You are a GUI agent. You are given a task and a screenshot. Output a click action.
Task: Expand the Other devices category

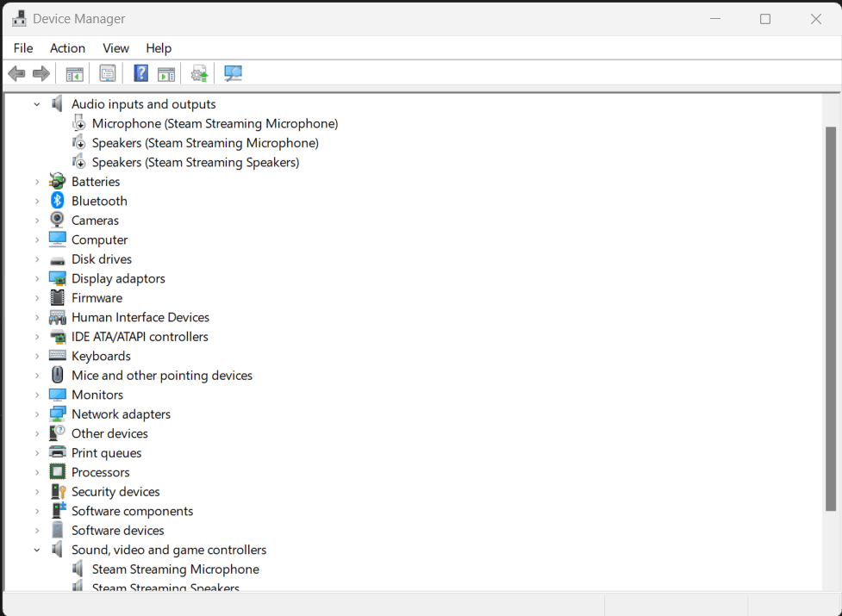pos(36,432)
